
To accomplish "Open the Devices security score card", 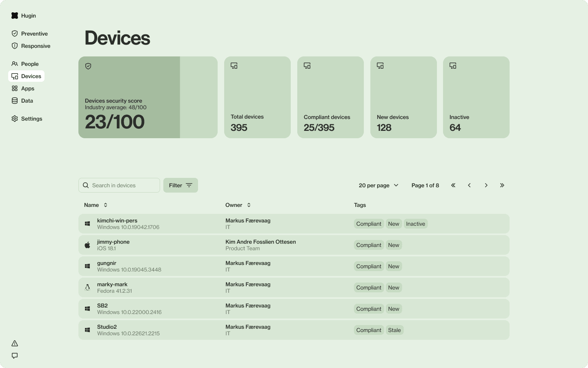I will click(148, 97).
